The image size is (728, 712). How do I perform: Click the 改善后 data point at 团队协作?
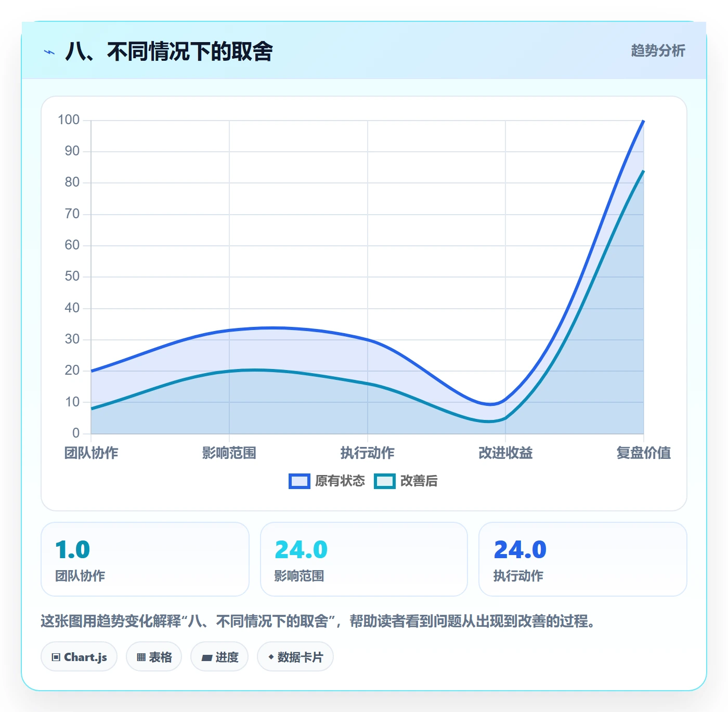[x=92, y=408]
